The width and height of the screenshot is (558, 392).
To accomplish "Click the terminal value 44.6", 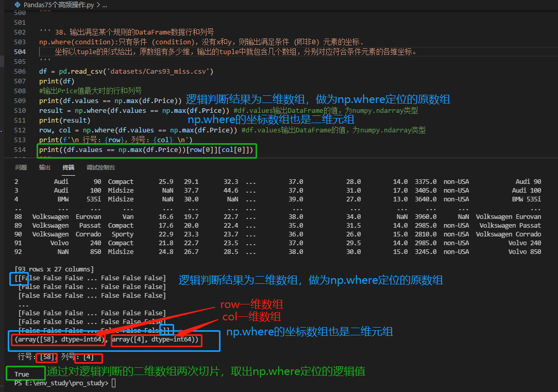I will [x=231, y=190].
